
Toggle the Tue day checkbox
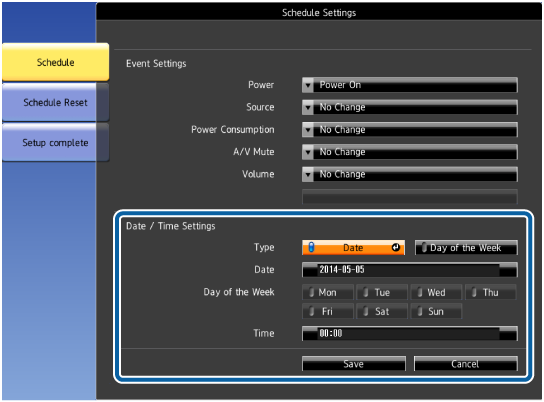coord(382,292)
